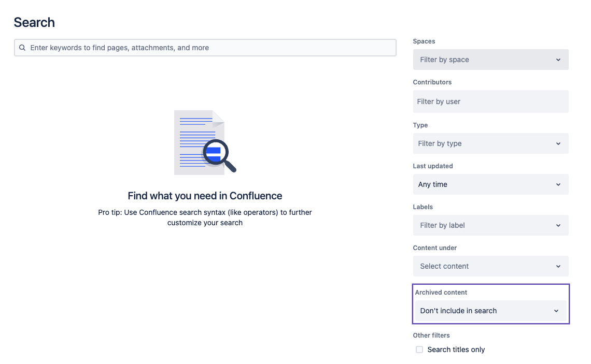Viewport: 591px width, 364px height.
Task: Click the Contributors filter label
Action: [432, 82]
